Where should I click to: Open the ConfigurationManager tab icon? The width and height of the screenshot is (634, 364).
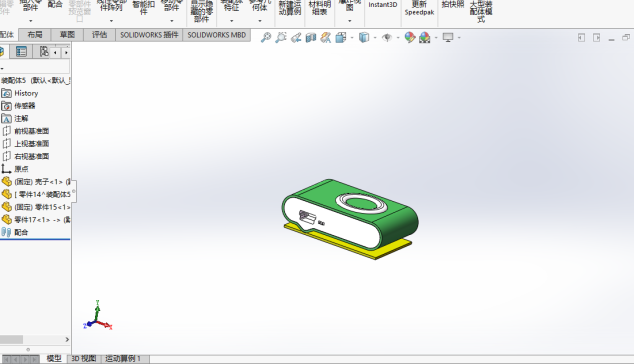(x=43, y=51)
